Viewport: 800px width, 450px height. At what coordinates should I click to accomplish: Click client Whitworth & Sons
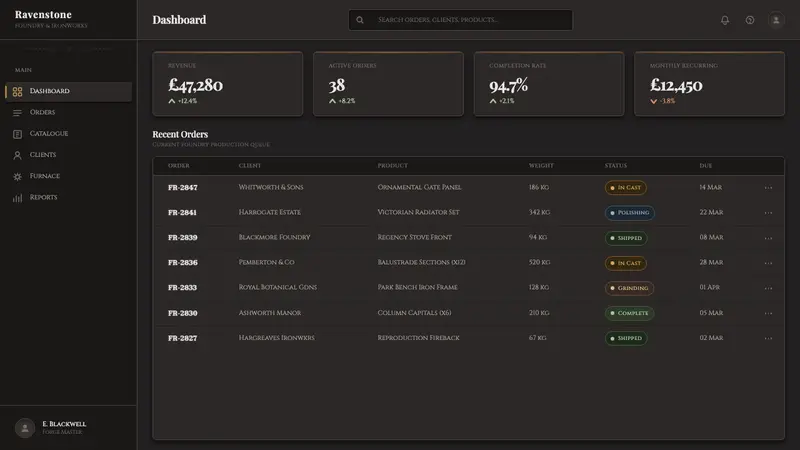tap(271, 187)
